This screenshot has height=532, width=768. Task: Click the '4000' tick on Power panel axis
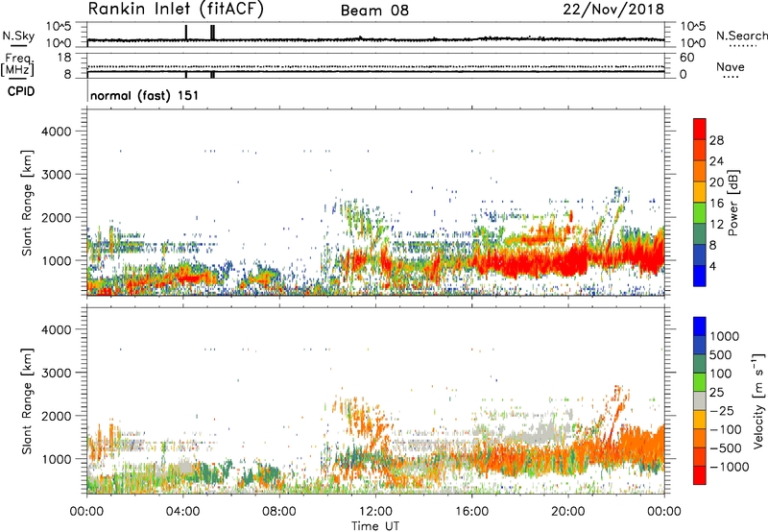coord(56,132)
